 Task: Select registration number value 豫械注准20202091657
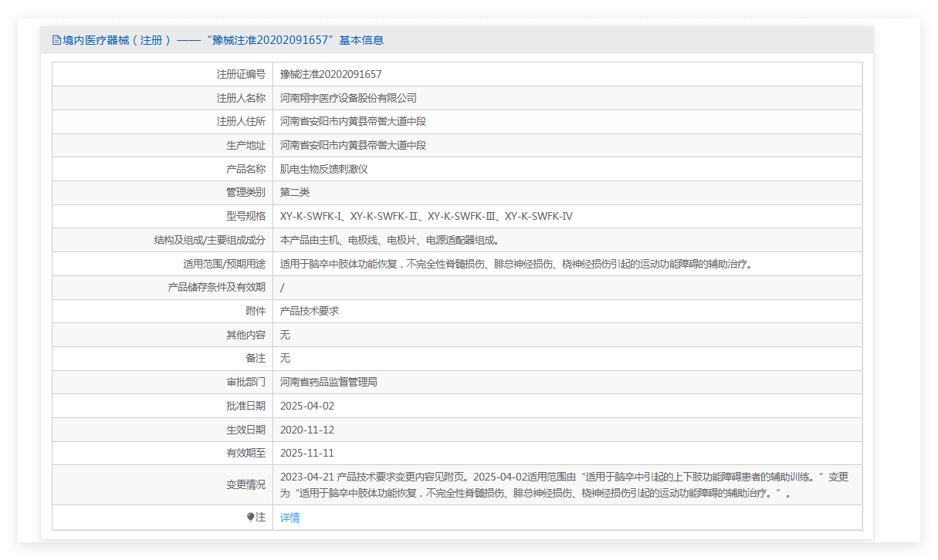tap(330, 74)
